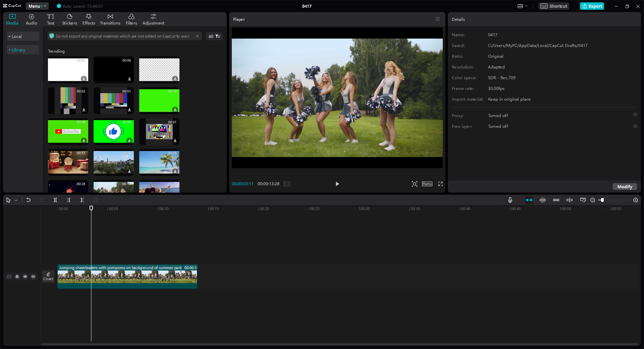
Task: Open the Effects panel
Action: coord(89,18)
